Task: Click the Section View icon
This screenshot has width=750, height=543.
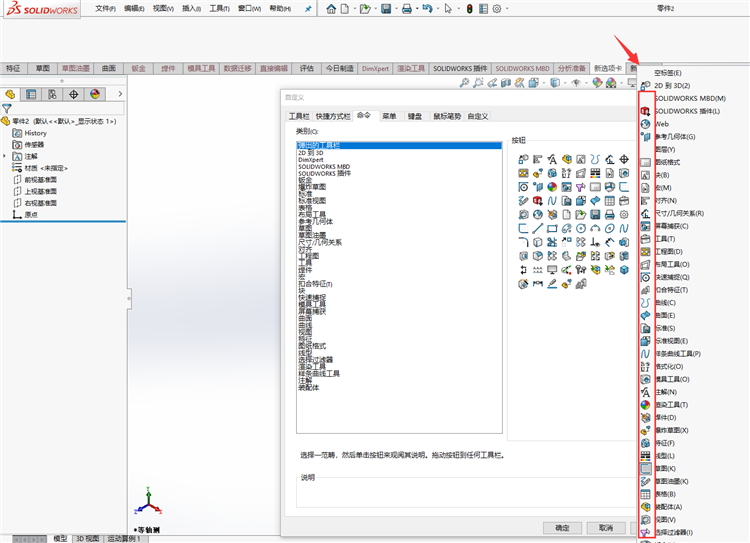Action: pos(506,83)
